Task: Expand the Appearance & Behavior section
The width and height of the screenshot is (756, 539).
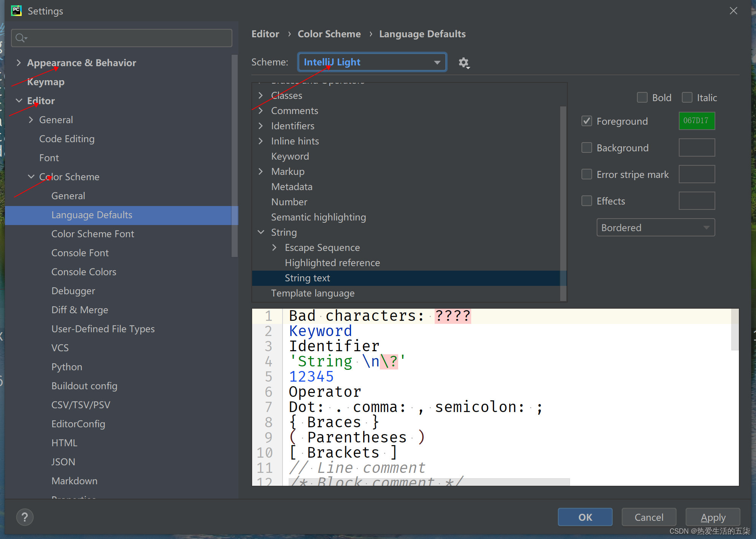Action: tap(19, 63)
